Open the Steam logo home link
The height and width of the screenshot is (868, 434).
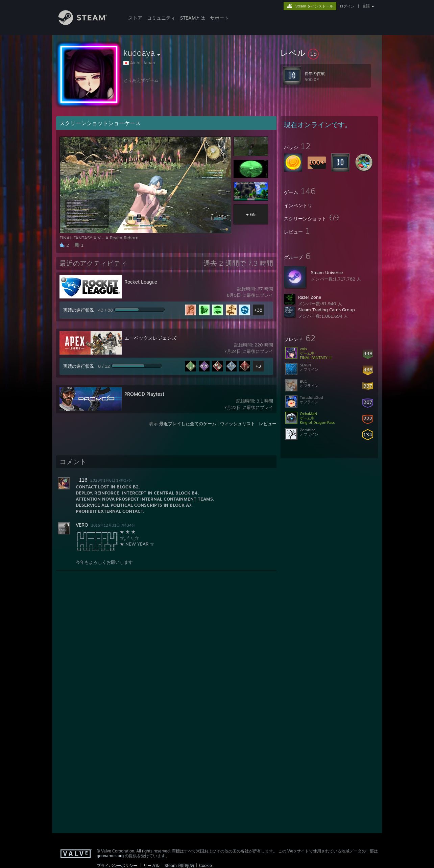(82, 18)
